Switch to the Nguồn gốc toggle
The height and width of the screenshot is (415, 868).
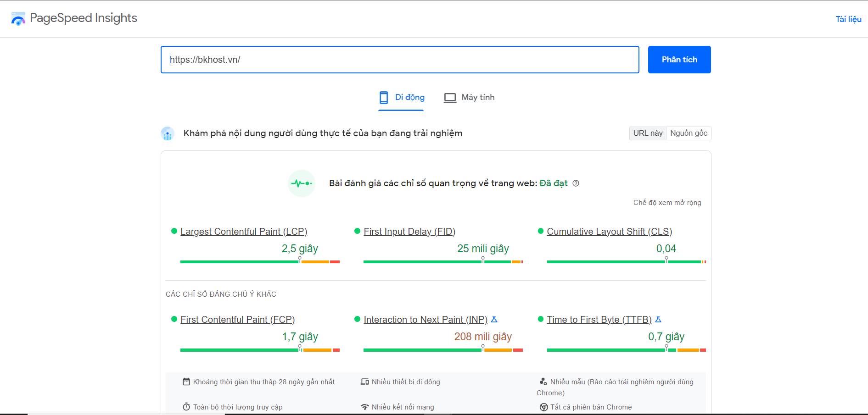(689, 133)
